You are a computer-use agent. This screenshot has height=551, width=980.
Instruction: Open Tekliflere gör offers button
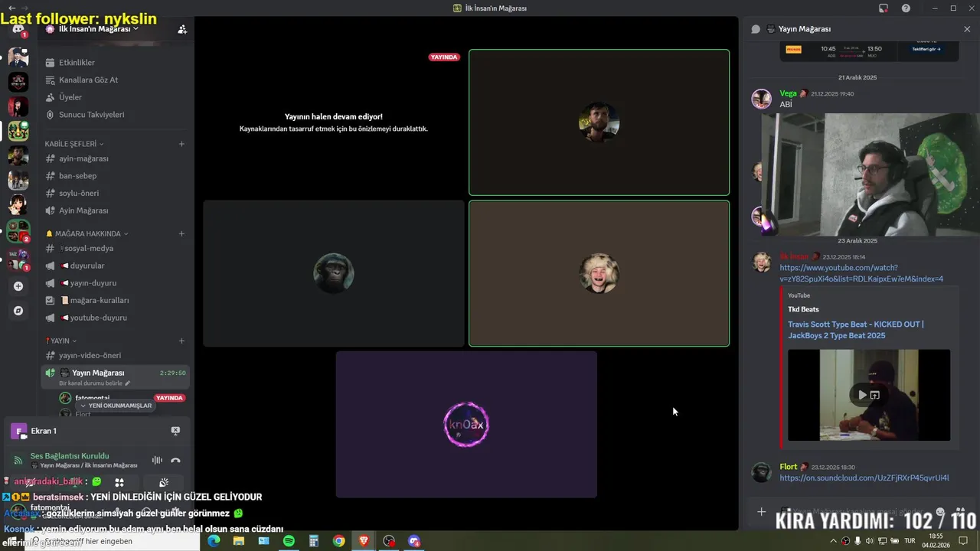click(925, 49)
